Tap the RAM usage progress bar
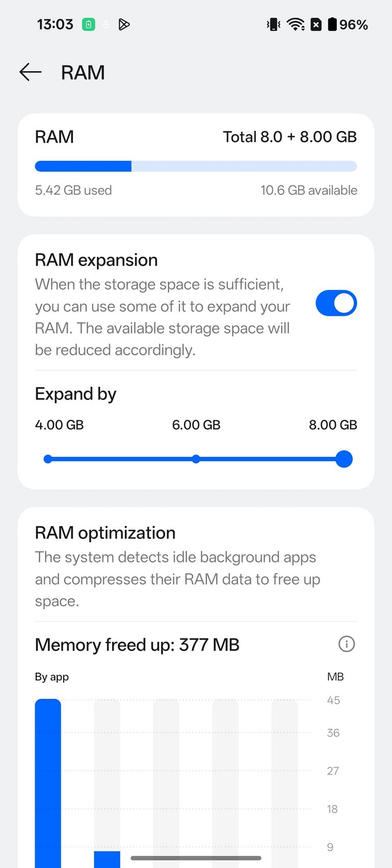The width and height of the screenshot is (392, 868). (x=196, y=166)
